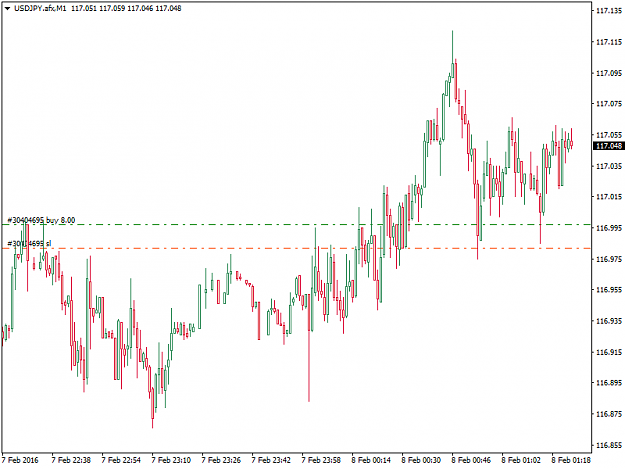Click the 7 Feb 22:38 time label
The height and width of the screenshot is (469, 625).
coord(71,460)
